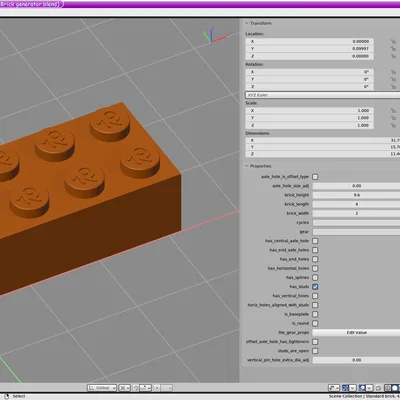Toggle viewport overlays icon
Image resolution: width=400 pixels, height=400 pixels.
[362, 388]
